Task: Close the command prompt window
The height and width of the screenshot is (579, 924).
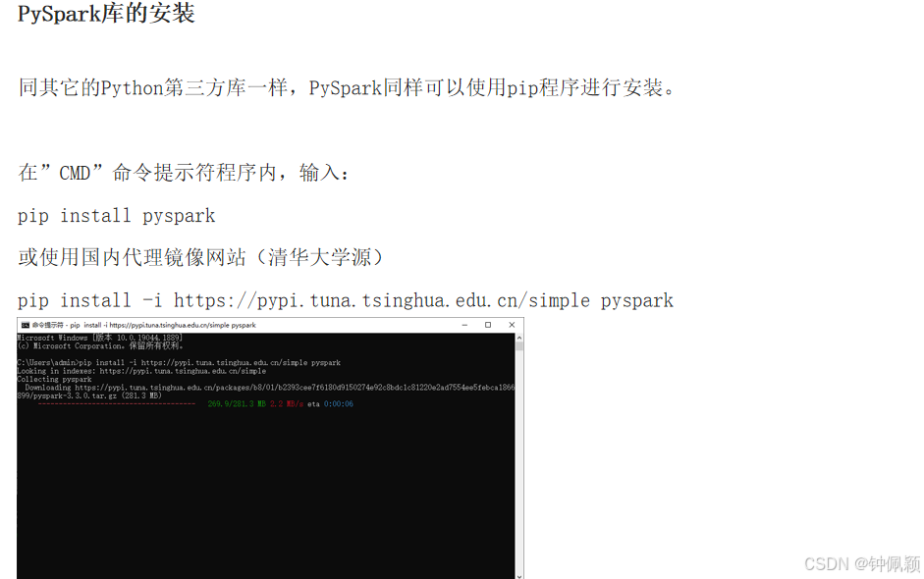Action: [x=512, y=325]
